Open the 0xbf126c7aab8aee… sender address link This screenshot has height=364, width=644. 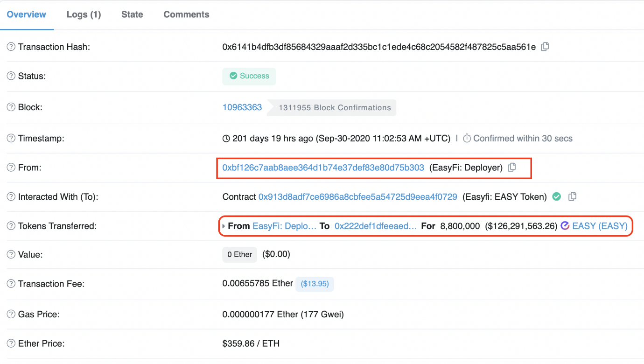point(323,168)
